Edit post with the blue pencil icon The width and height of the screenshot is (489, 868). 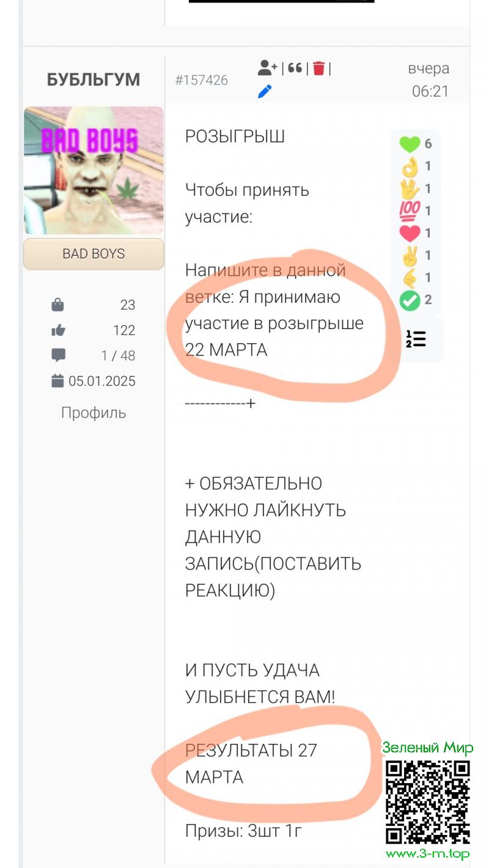265,92
